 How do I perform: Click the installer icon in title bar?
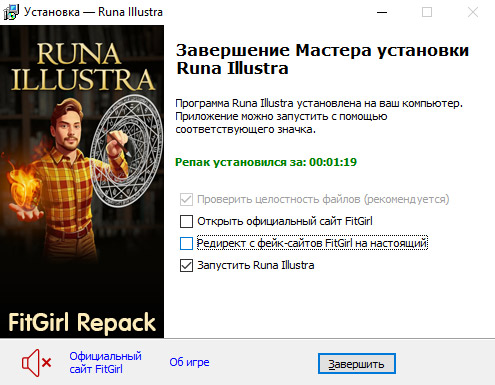tap(11, 12)
